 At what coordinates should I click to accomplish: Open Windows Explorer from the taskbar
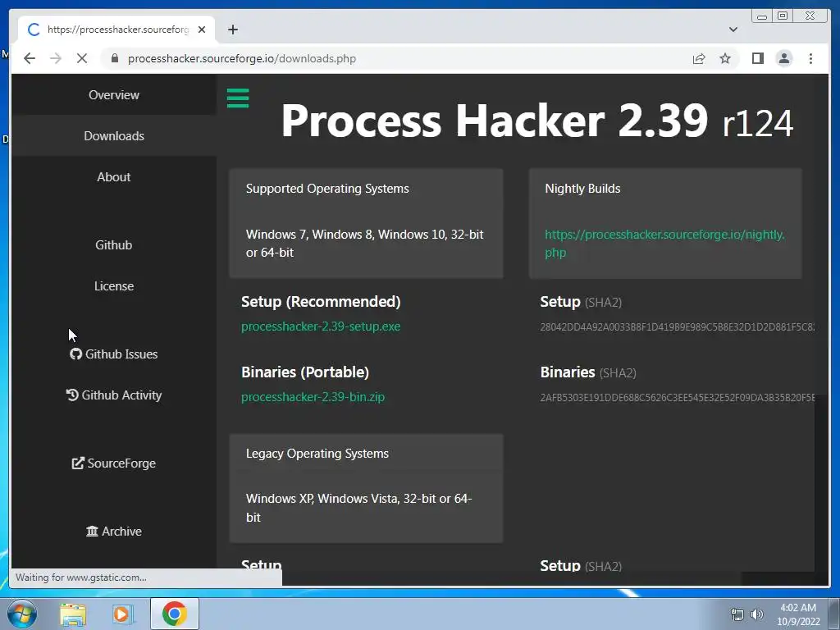click(73, 614)
